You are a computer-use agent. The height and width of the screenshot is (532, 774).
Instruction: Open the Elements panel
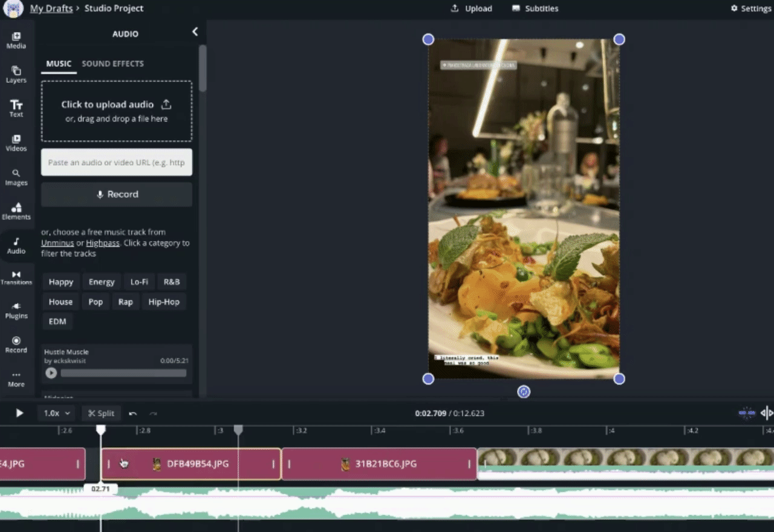tap(16, 211)
